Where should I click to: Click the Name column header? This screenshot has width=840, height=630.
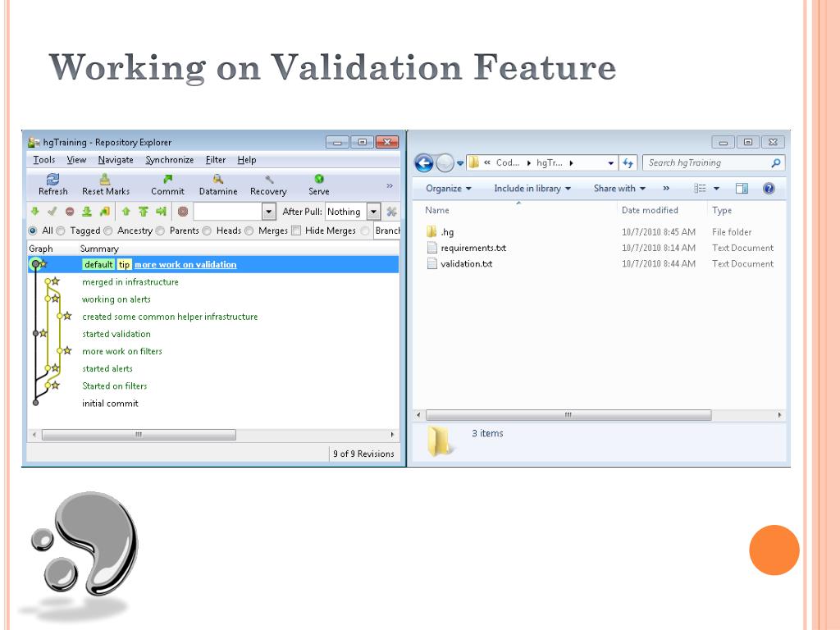click(x=437, y=211)
